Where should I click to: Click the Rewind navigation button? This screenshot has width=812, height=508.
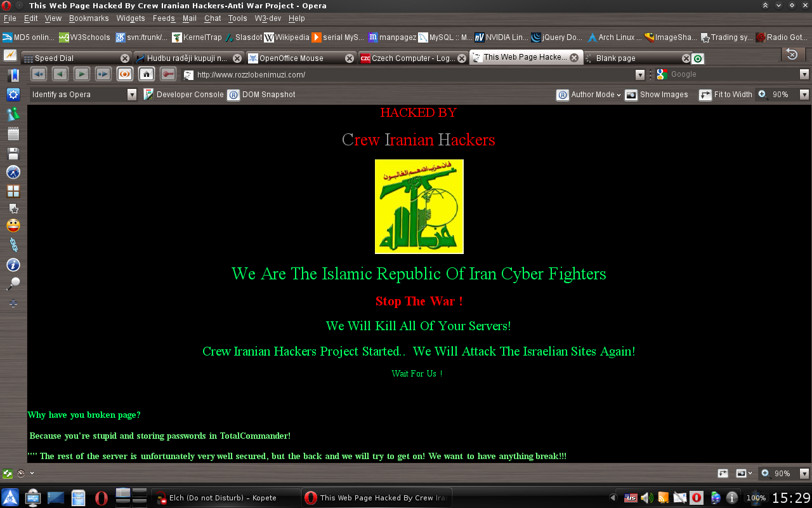coord(39,74)
